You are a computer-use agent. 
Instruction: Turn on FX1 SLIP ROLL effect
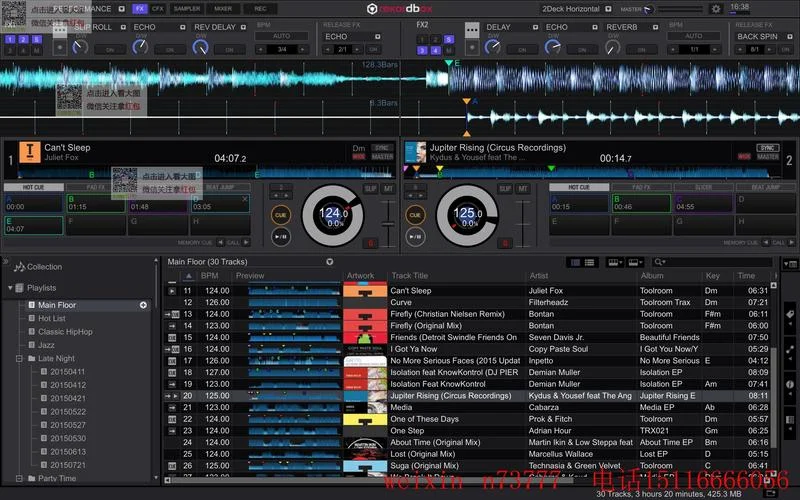click(110, 49)
